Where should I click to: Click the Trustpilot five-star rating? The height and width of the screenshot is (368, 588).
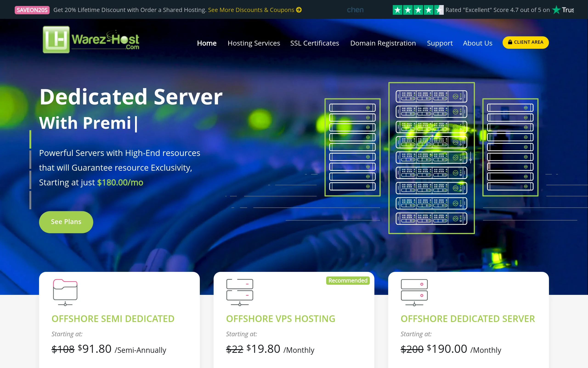[x=418, y=10]
